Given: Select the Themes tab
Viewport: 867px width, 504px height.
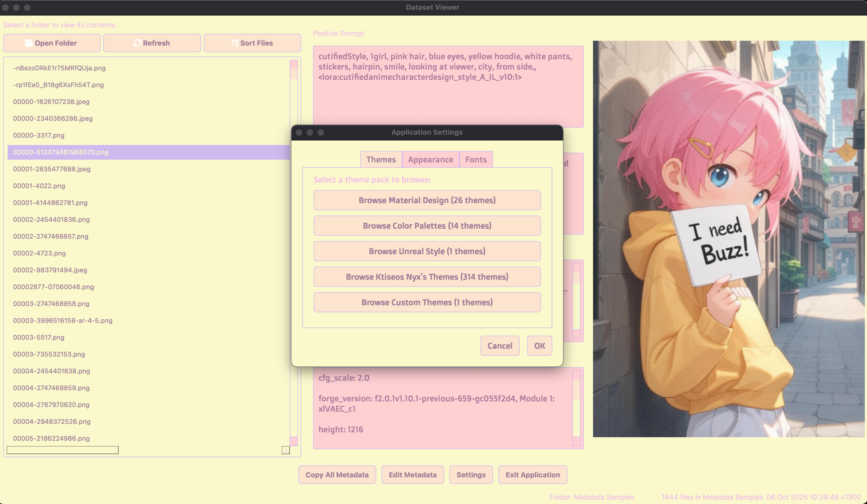Looking at the screenshot, I should [x=381, y=159].
